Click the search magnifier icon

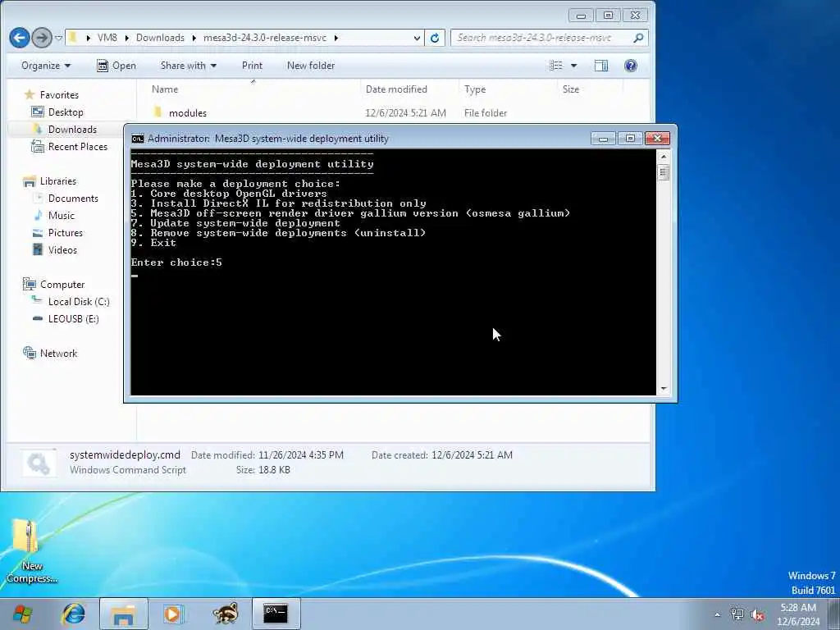638,38
